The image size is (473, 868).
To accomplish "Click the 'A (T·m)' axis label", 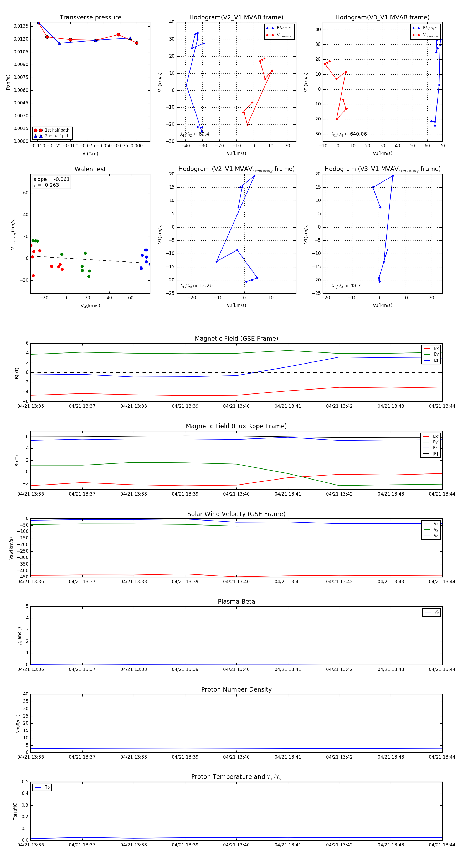I will [90, 154].
